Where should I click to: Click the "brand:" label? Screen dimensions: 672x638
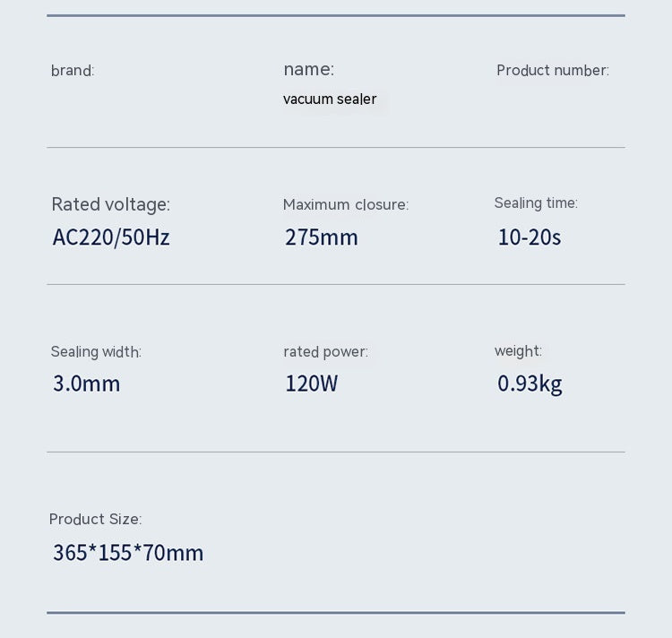pyautogui.click(x=73, y=71)
